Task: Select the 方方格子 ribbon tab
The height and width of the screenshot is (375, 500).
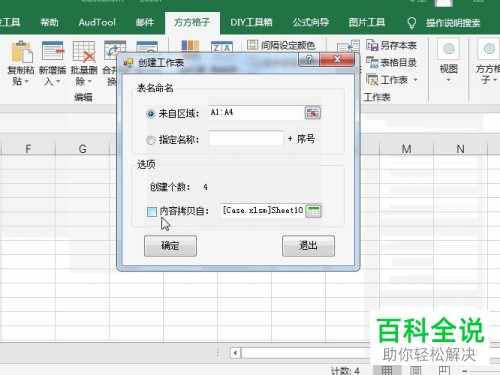Action: (192, 23)
